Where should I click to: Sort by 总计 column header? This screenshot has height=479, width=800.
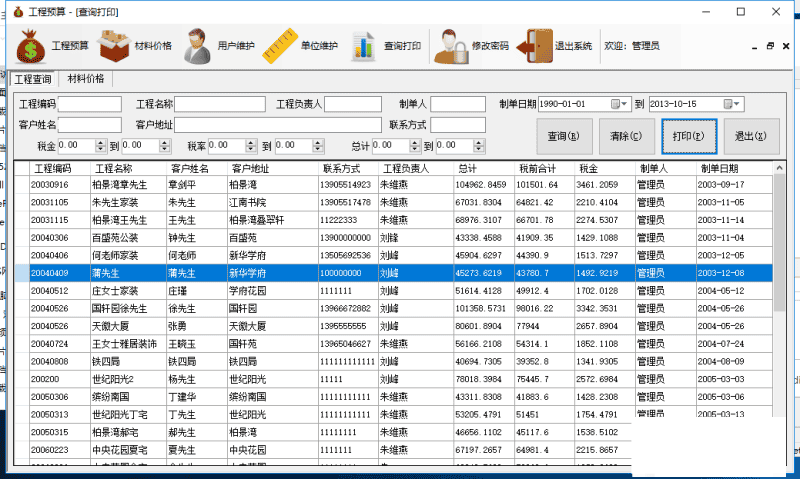[484, 168]
